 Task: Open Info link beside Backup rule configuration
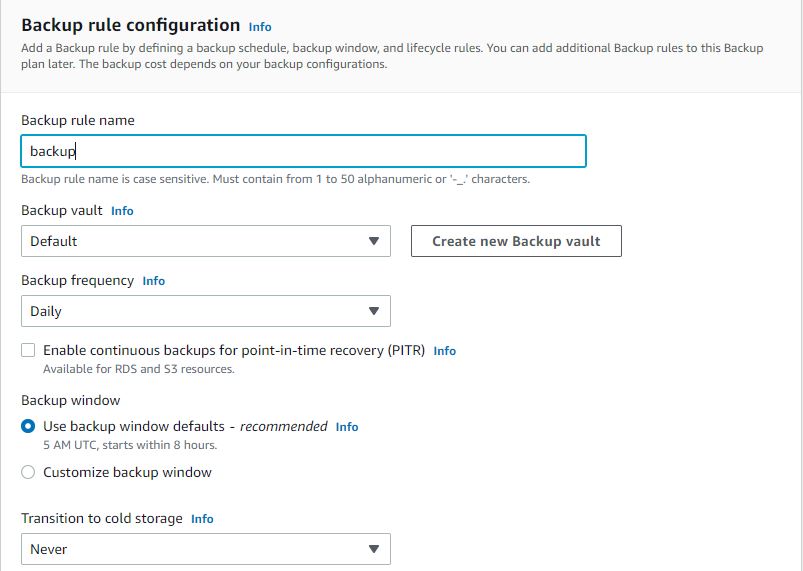(260, 27)
